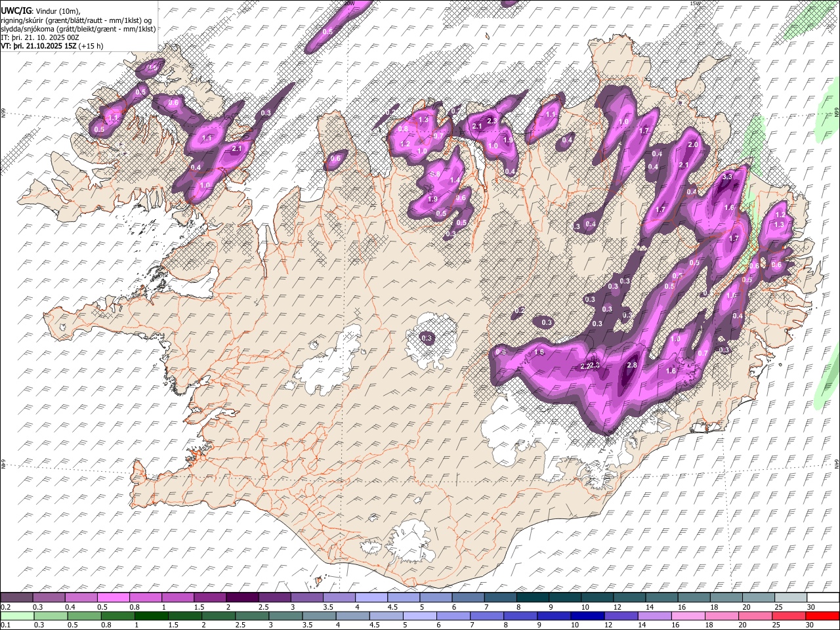The height and width of the screenshot is (630, 840).
Task: Pick the rain legend swatch between 3 and 3.5
Action: pyautogui.click(x=285, y=616)
